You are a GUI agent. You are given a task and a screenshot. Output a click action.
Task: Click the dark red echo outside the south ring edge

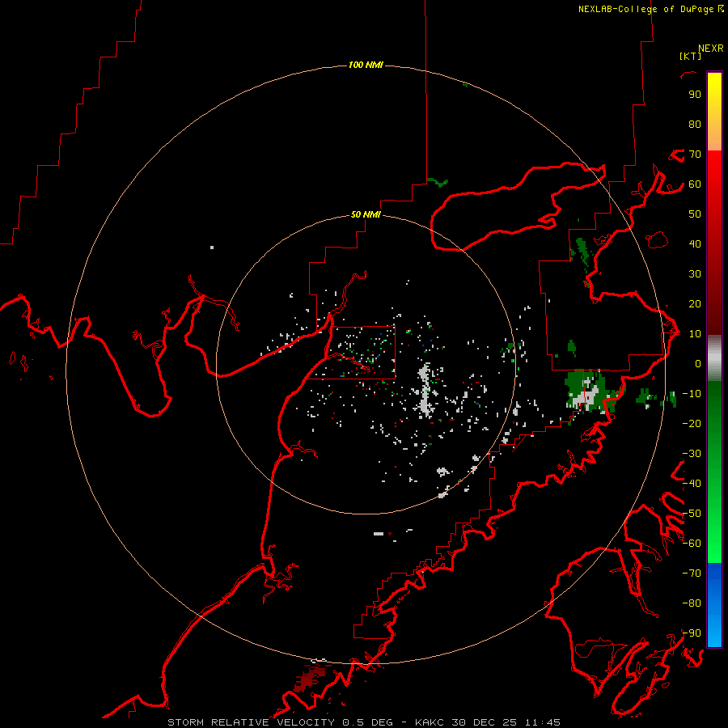pos(310,679)
